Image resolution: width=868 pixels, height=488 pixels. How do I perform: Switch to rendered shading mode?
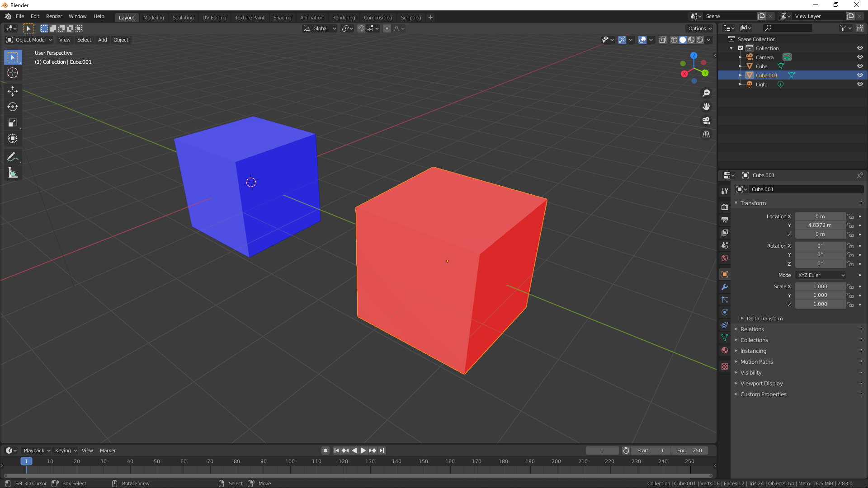pyautogui.click(x=700, y=40)
